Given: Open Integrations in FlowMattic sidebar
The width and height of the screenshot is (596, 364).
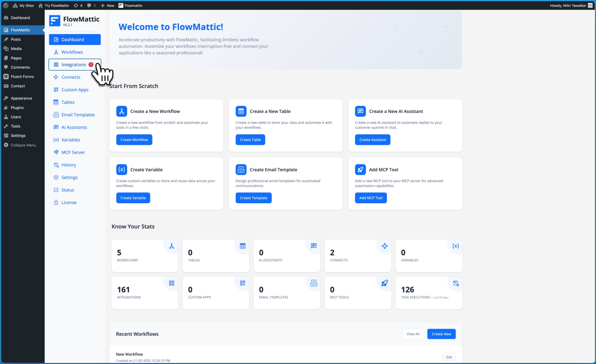Looking at the screenshot, I should tap(75, 65).
